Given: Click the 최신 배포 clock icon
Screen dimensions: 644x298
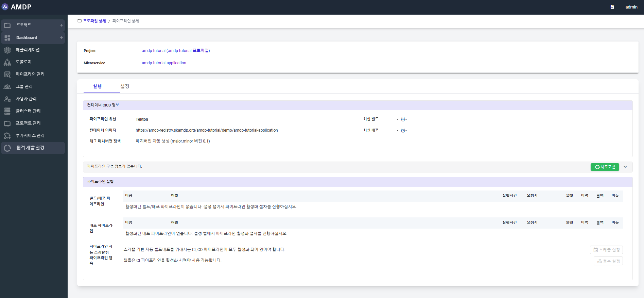Looking at the screenshot, I should [403, 131].
